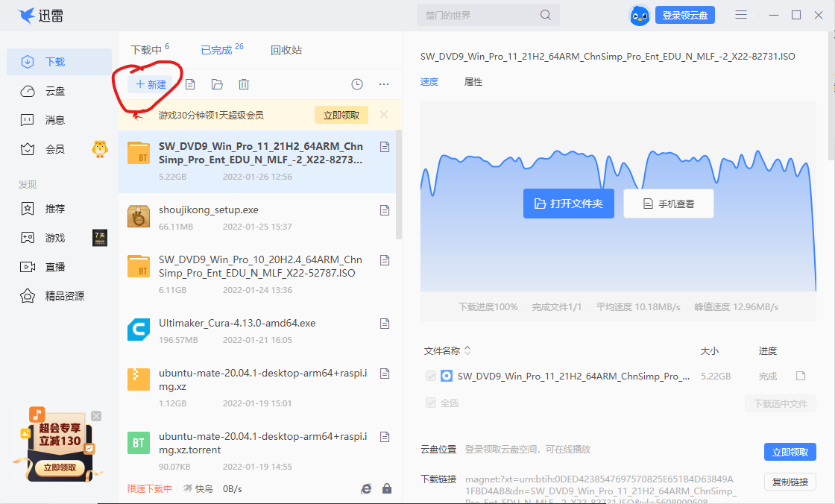The width and height of the screenshot is (835, 504).
Task: Click the user avatar icon
Action: pyautogui.click(x=640, y=16)
